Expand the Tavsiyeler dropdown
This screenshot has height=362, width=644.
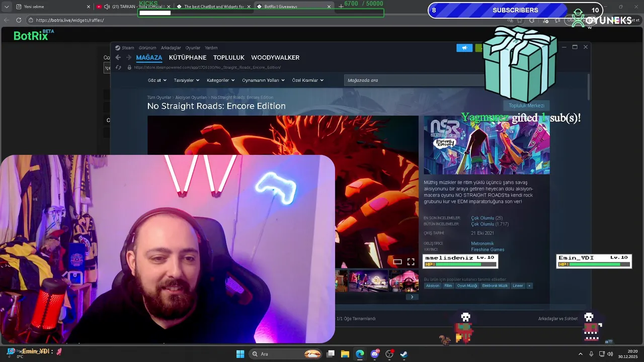coord(187,80)
